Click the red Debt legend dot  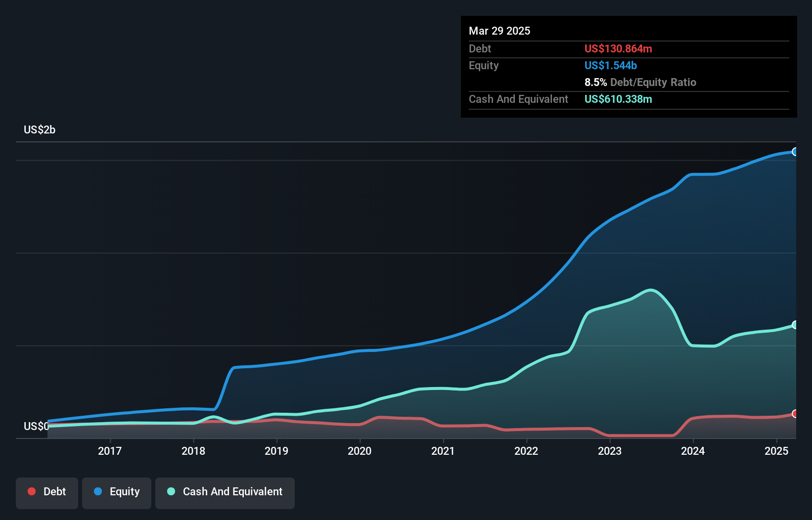[x=32, y=491]
